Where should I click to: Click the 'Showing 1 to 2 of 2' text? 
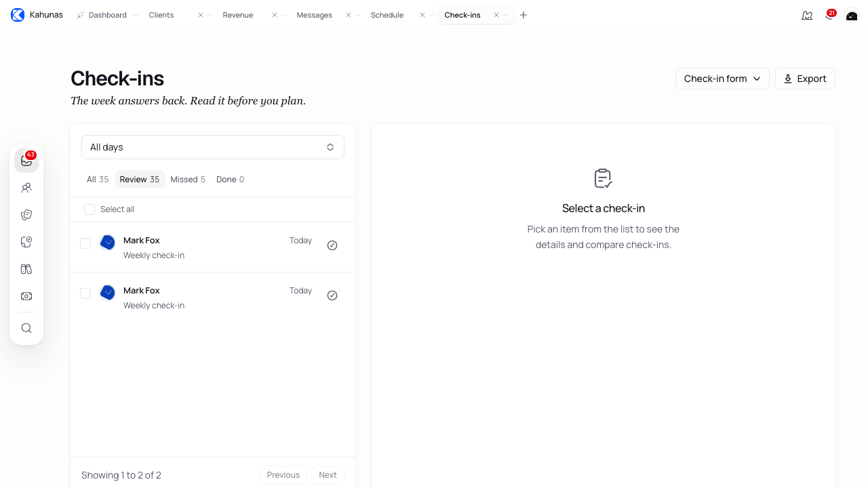click(x=121, y=475)
